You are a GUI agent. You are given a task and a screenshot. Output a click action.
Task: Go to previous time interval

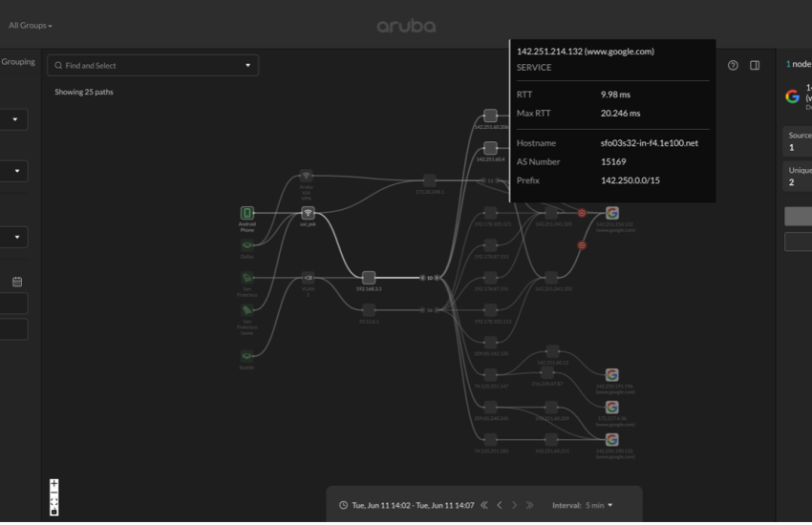pyautogui.click(x=499, y=505)
